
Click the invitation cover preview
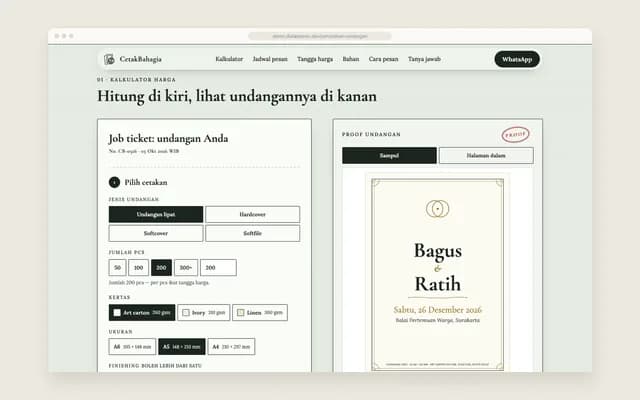tap(438, 274)
